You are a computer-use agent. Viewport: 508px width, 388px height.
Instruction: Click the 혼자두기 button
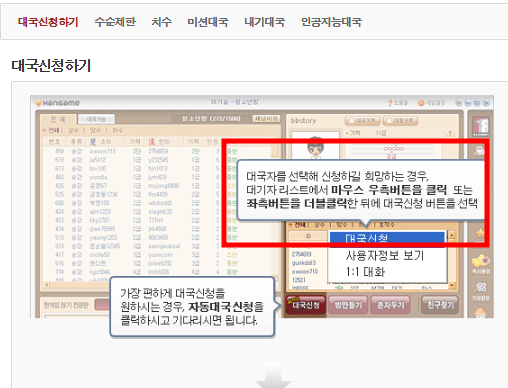(390, 305)
